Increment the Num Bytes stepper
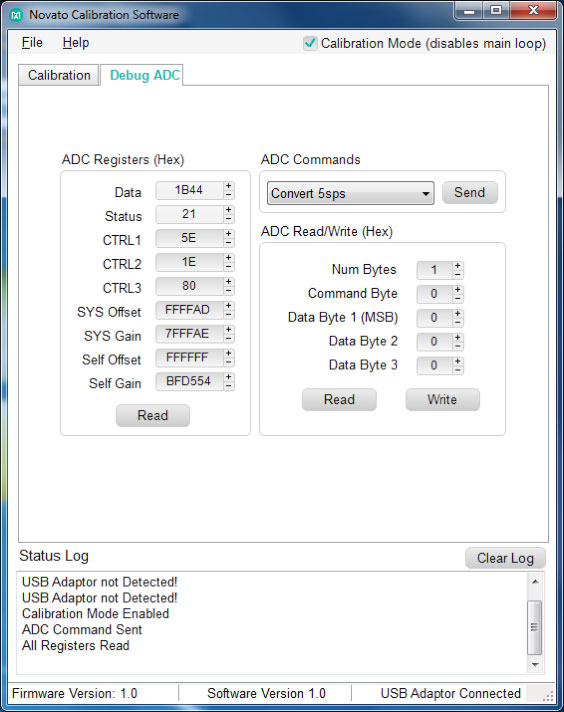Screen dimensions: 564x712 point(458,266)
